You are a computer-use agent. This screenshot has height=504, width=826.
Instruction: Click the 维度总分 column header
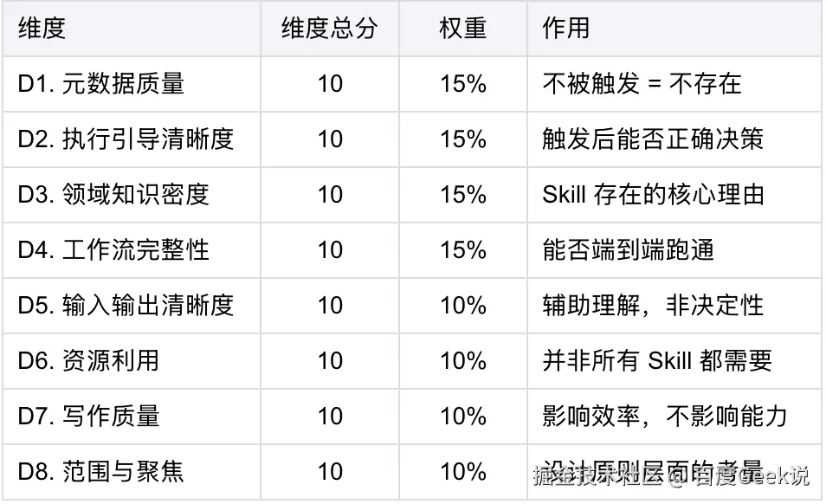click(x=329, y=29)
